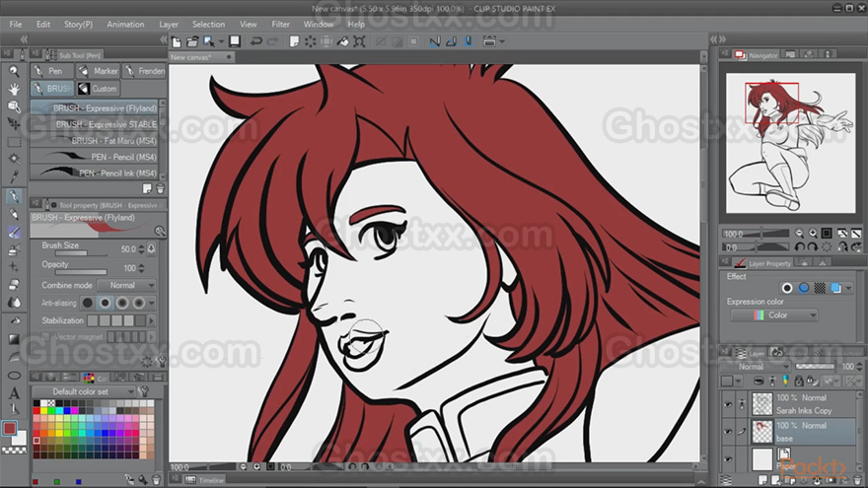Open the Timeline tab

[x=205, y=480]
